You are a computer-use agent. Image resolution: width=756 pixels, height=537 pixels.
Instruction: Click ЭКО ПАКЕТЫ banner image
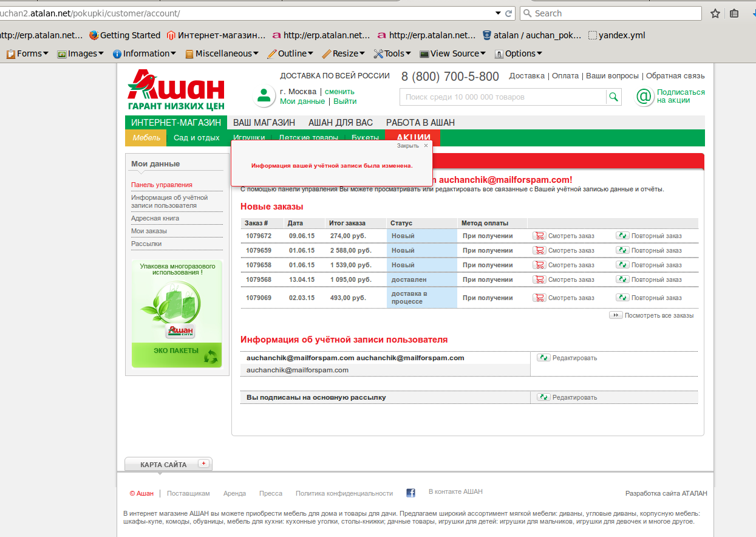pyautogui.click(x=177, y=313)
